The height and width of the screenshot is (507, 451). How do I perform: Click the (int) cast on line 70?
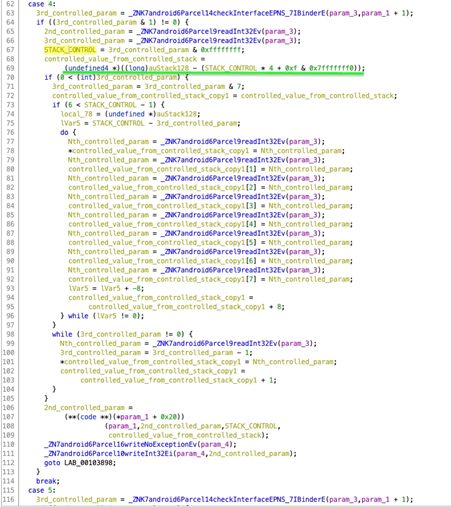(x=86, y=77)
